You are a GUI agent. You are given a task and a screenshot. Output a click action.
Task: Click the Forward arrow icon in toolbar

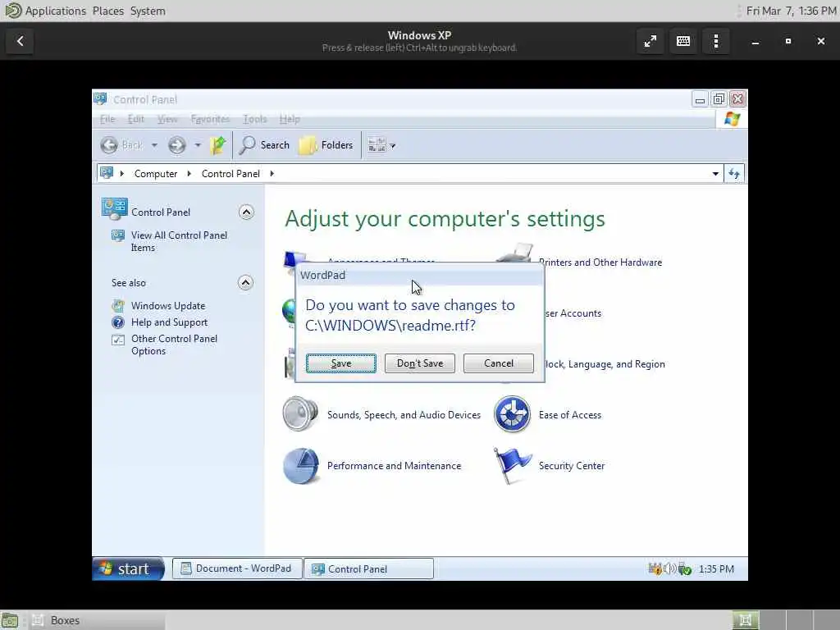pos(177,145)
